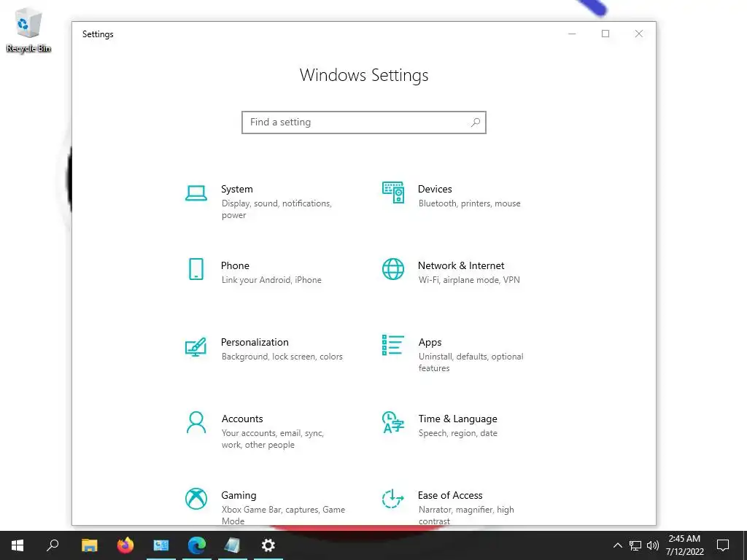Click the Personalization paintbrush icon
The width and height of the screenshot is (747, 560).
(196, 347)
